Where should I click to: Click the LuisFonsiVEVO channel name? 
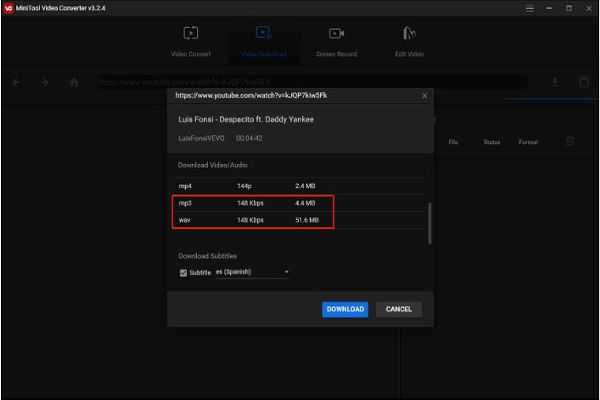point(201,139)
